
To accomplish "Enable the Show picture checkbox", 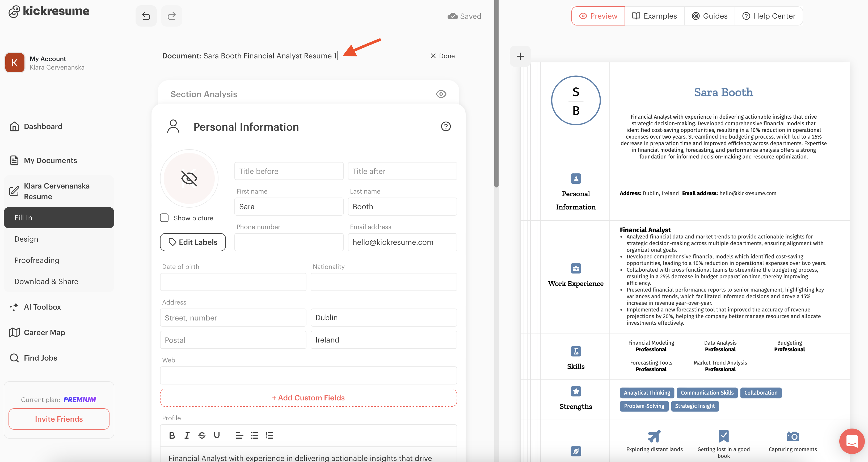I will tap(165, 218).
